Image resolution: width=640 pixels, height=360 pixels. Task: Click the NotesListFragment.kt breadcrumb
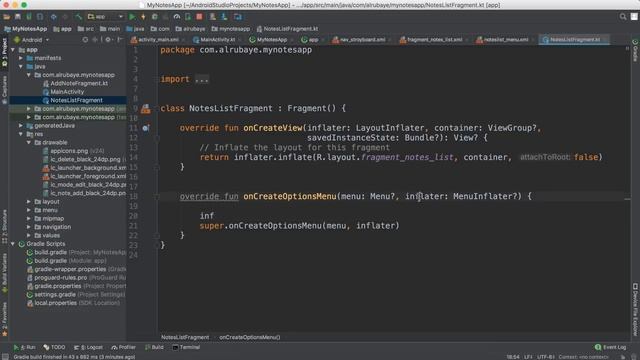[287, 29]
